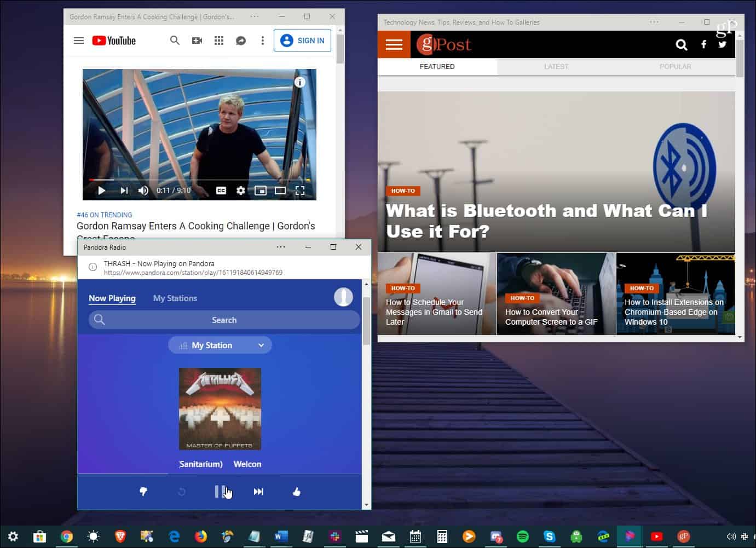Open YouTube messages icon
Screen dimensions: 756x548
(x=241, y=41)
